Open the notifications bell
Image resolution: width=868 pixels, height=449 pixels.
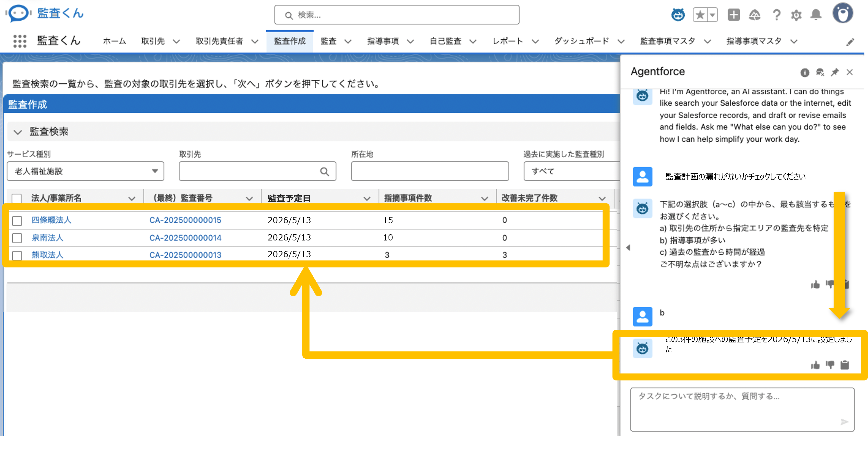[x=816, y=15]
